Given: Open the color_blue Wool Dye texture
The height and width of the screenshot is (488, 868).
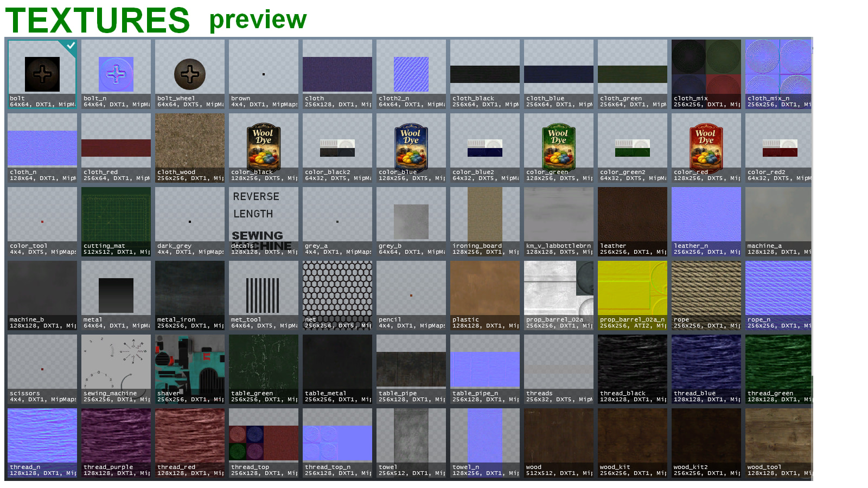Looking at the screenshot, I should 411,148.
